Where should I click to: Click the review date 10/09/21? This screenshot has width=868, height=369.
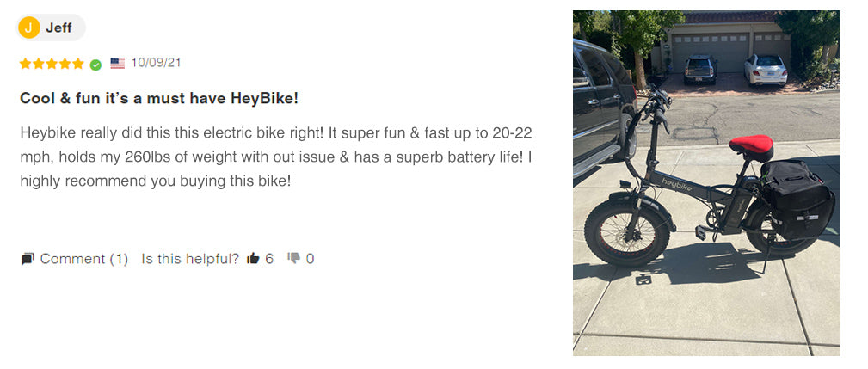tap(156, 63)
